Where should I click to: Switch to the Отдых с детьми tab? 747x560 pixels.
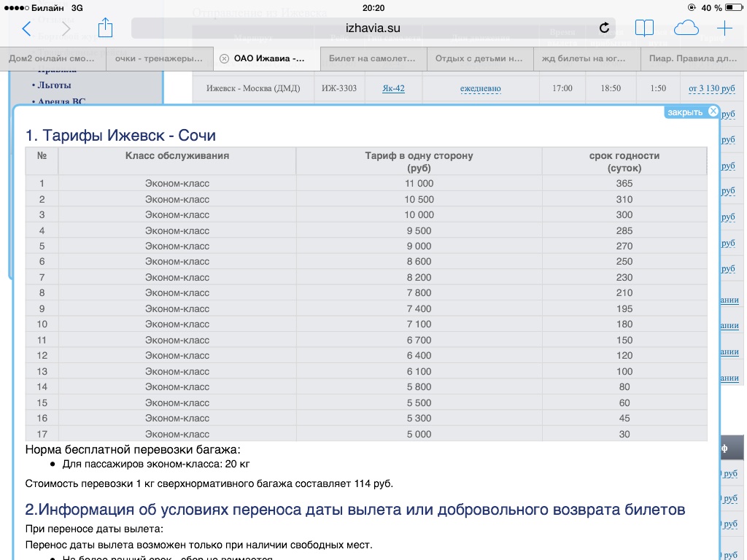[480, 58]
